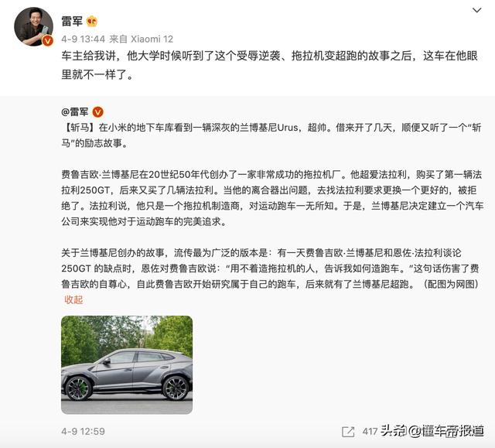Click the 头条@懂车帝报道 watermark
The image size is (495, 448).
pyautogui.click(x=432, y=431)
